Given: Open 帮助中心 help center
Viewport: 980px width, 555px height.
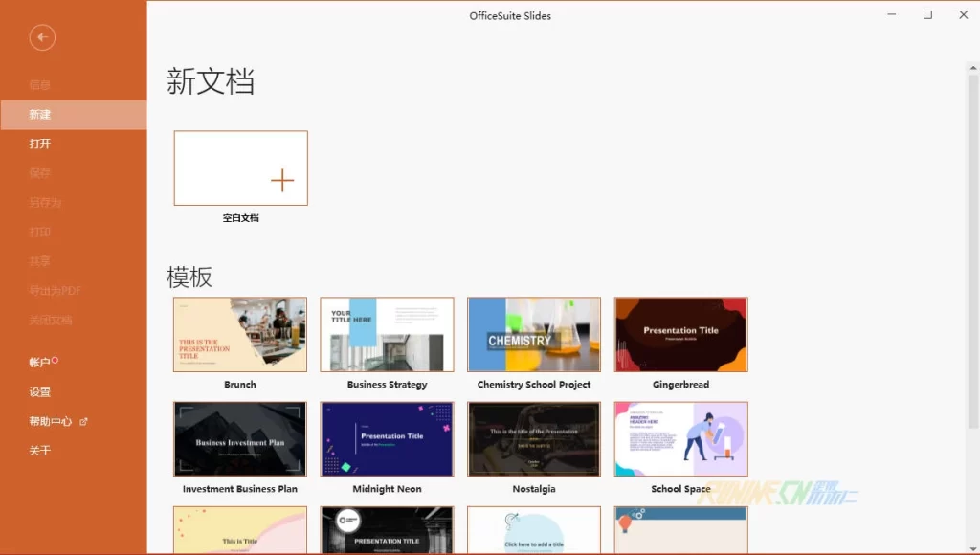Looking at the screenshot, I should [x=50, y=422].
